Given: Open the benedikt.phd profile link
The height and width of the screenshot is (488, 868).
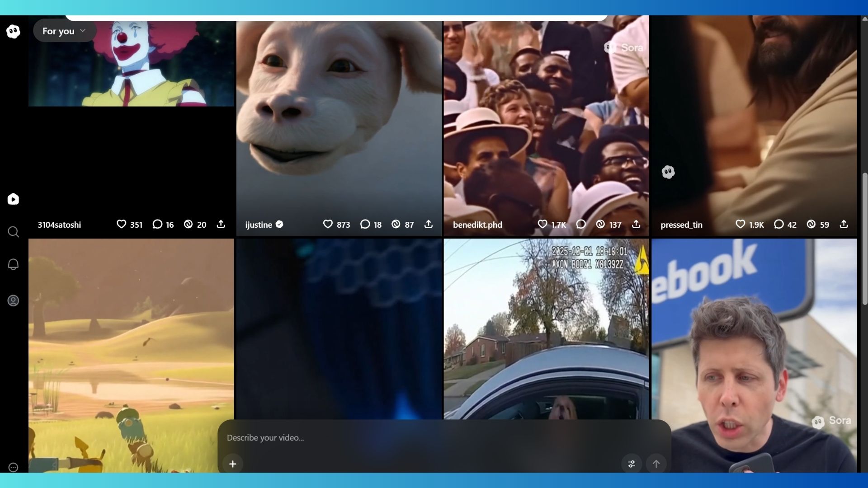Looking at the screenshot, I should tap(477, 225).
